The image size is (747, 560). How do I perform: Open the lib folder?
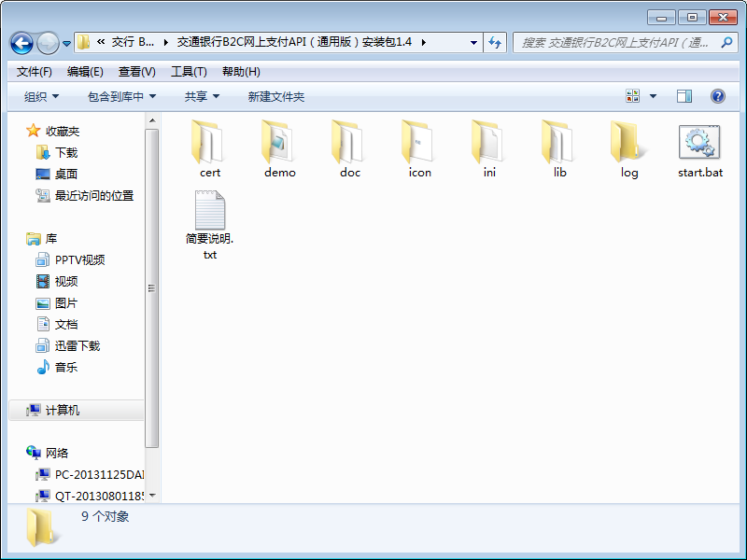pos(559,149)
